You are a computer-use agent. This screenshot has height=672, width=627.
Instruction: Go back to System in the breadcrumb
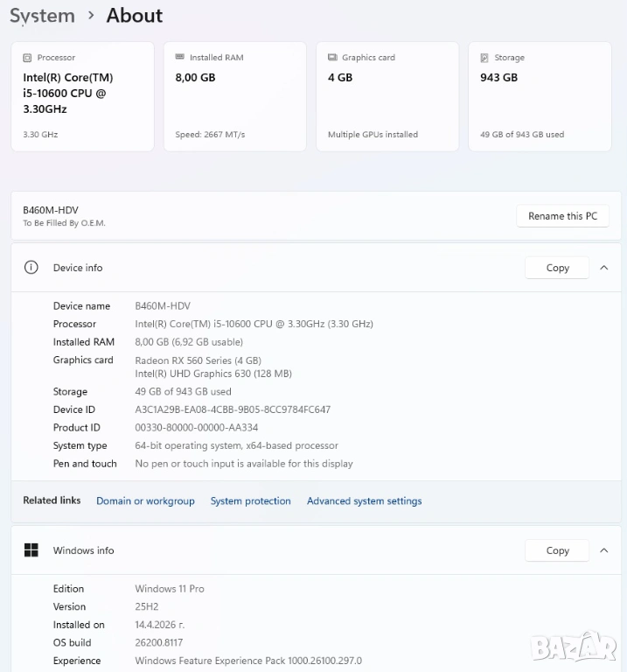click(x=42, y=16)
